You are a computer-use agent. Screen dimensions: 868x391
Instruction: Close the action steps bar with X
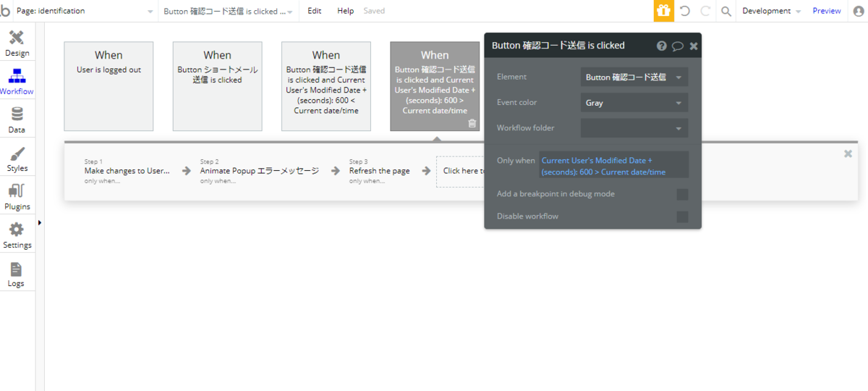point(848,154)
